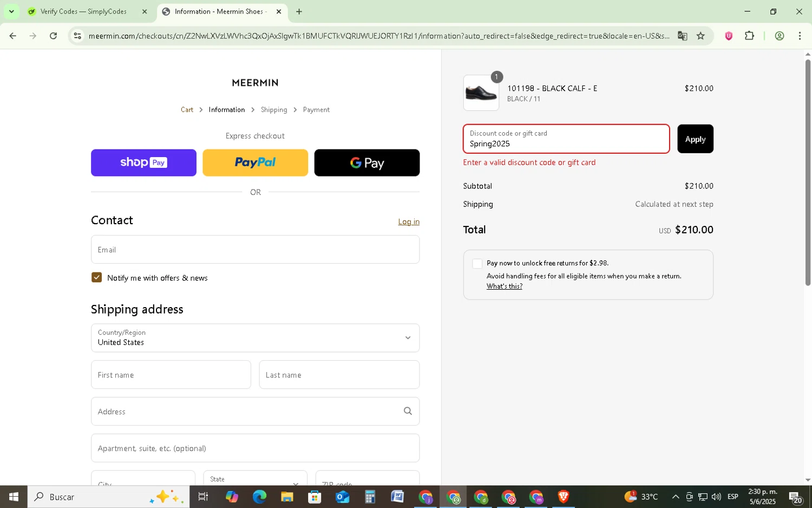This screenshot has height=508, width=812.
Task: Click the browser forward arrow
Action: [33, 36]
